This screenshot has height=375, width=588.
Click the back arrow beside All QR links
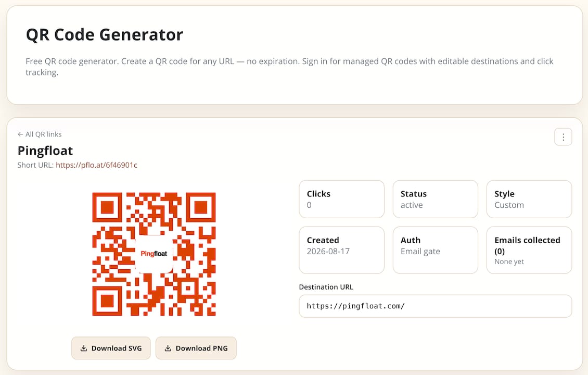pos(20,134)
